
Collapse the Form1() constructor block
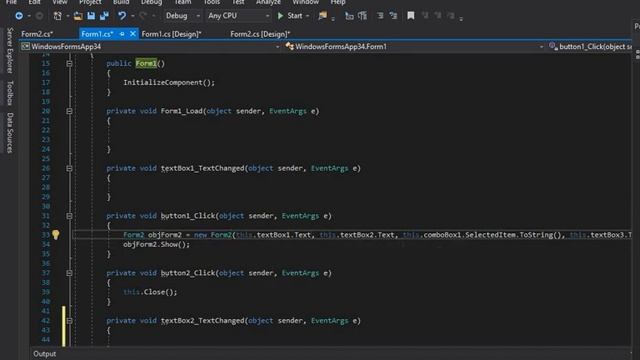coord(69,64)
